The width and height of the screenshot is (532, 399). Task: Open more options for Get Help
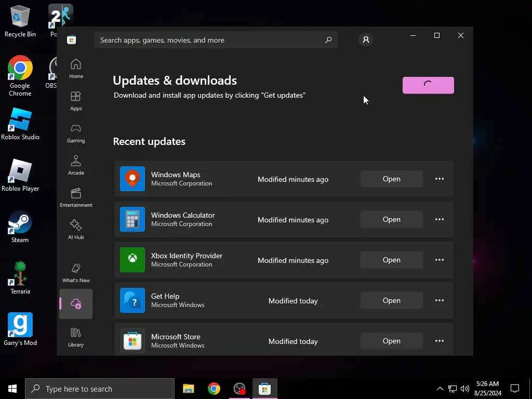click(x=440, y=300)
